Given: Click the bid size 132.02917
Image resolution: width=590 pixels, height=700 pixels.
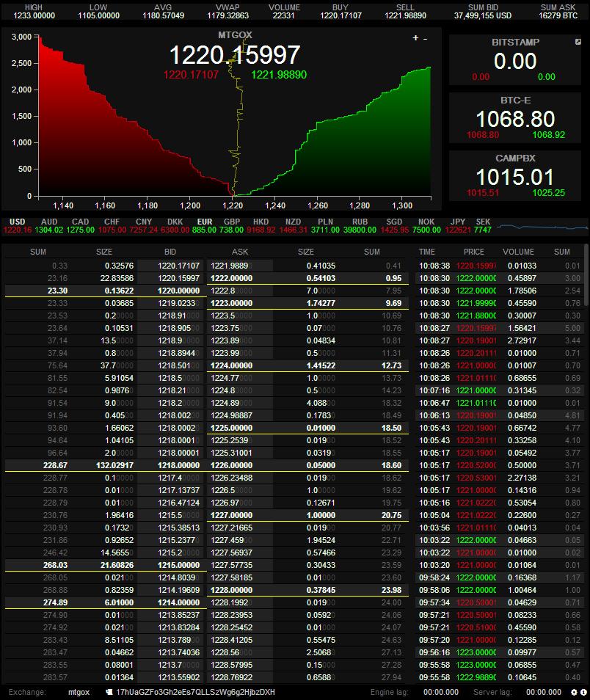Looking at the screenshot, I should click(x=114, y=465).
